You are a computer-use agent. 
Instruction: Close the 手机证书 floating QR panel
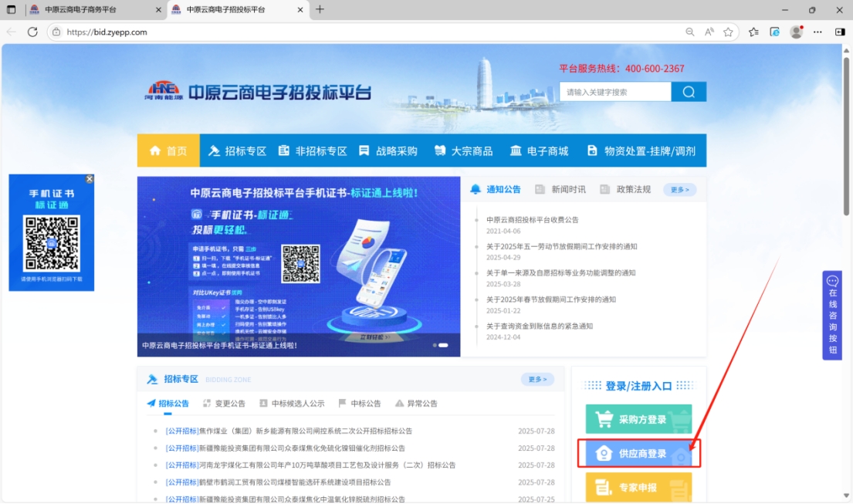click(90, 179)
